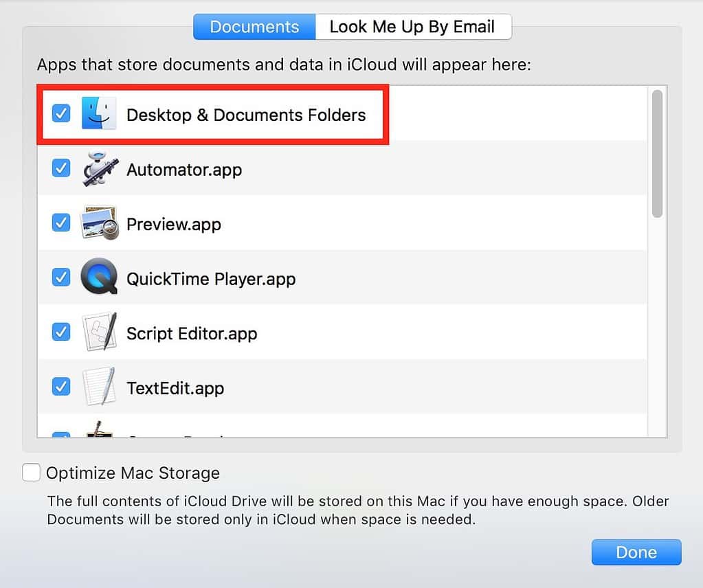703x588 pixels.
Task: Select the TextEdit.app icon
Action: (x=100, y=387)
